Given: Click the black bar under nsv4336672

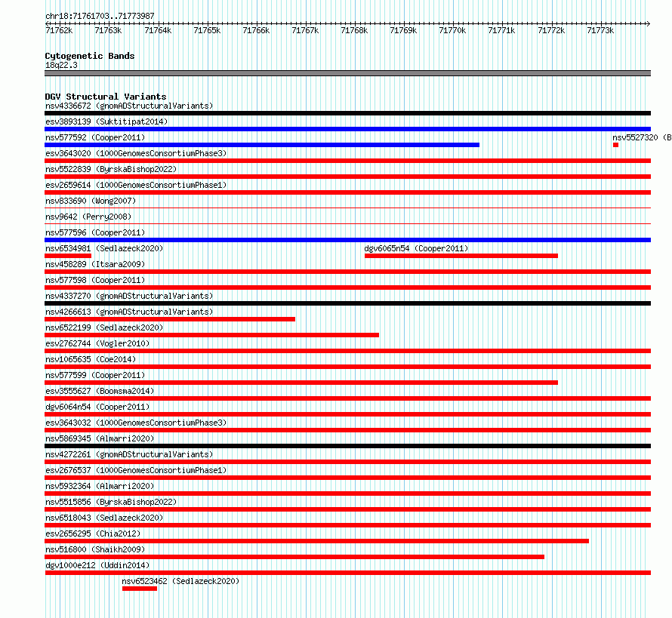Looking at the screenshot, I should (347, 113).
